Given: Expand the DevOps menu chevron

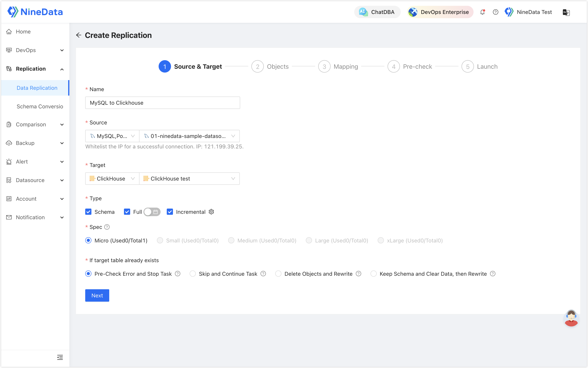Looking at the screenshot, I should click(62, 50).
